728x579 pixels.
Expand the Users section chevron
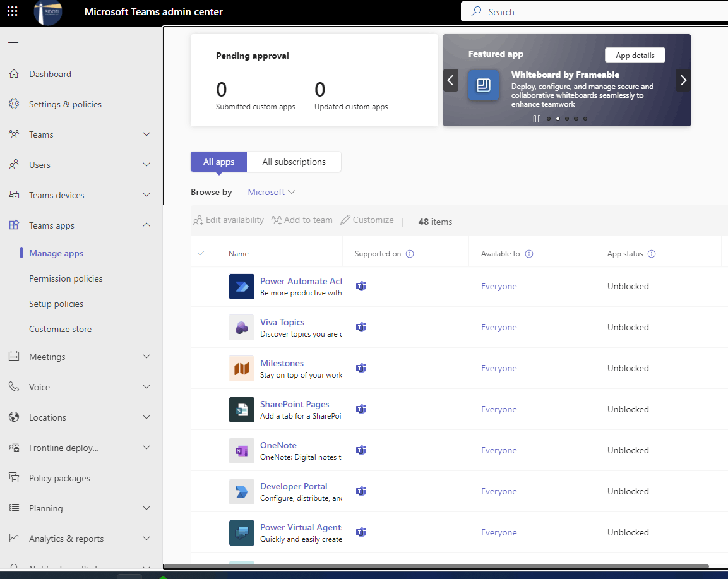[x=146, y=164]
